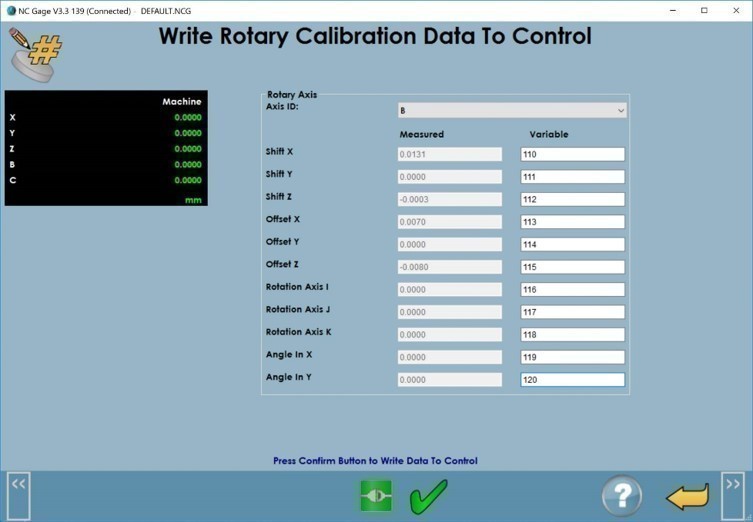
Task: Click the Rotation Axis K variable field 118
Action: [572, 335]
